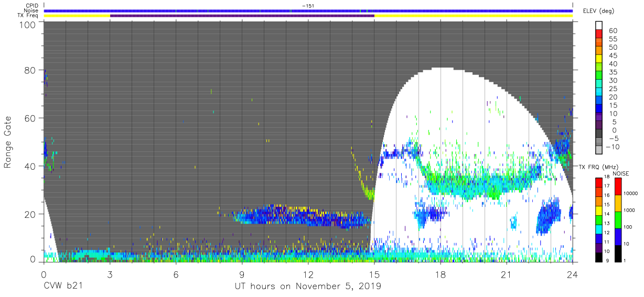Click the purple section of TX Freq strip
The height and width of the screenshot is (297, 644).
pyautogui.click(x=242, y=16)
